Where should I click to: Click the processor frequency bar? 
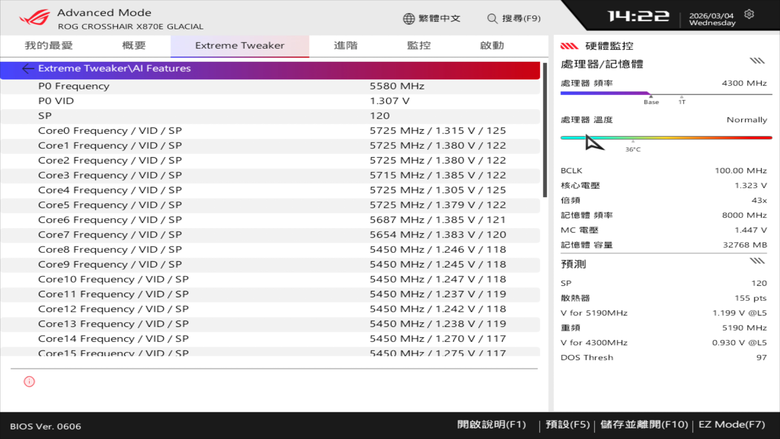(x=666, y=93)
